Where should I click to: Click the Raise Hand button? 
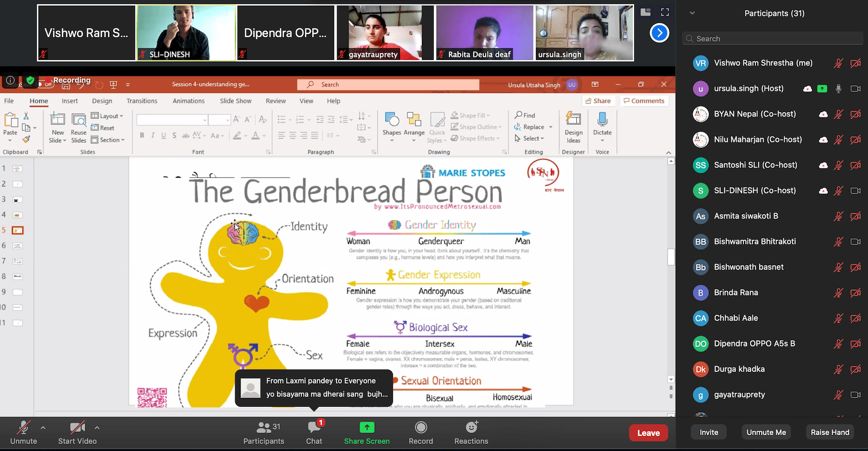(x=830, y=432)
